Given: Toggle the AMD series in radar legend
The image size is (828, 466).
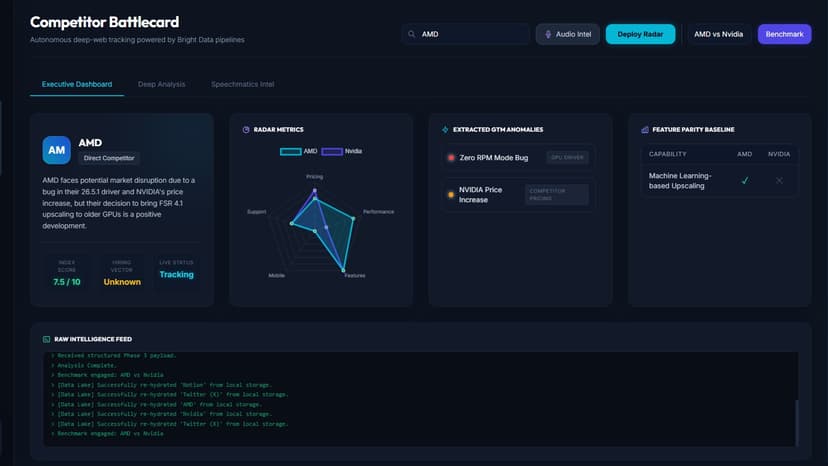Looking at the screenshot, I should pos(299,151).
